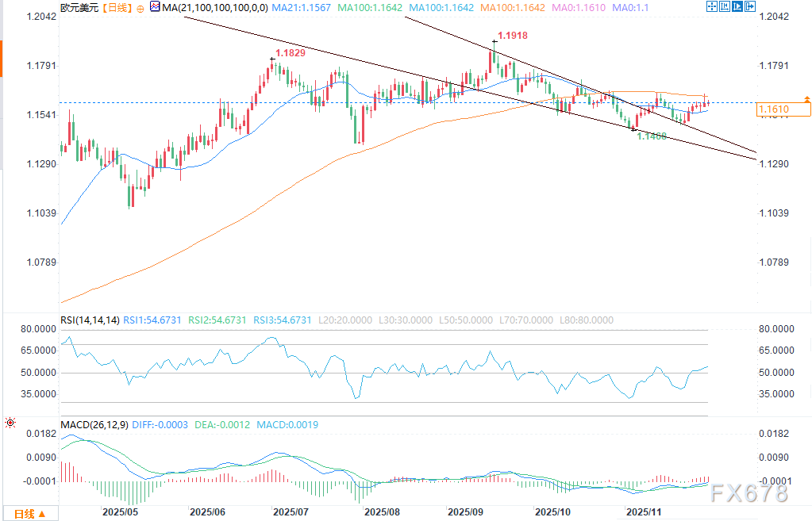
Task: Click the cross marker at 1.1468 low
Action: pyautogui.click(x=633, y=130)
